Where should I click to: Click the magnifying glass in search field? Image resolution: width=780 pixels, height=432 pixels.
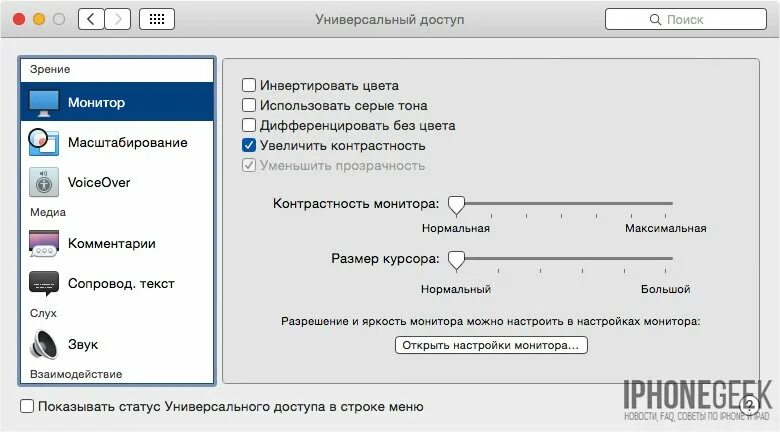655,19
